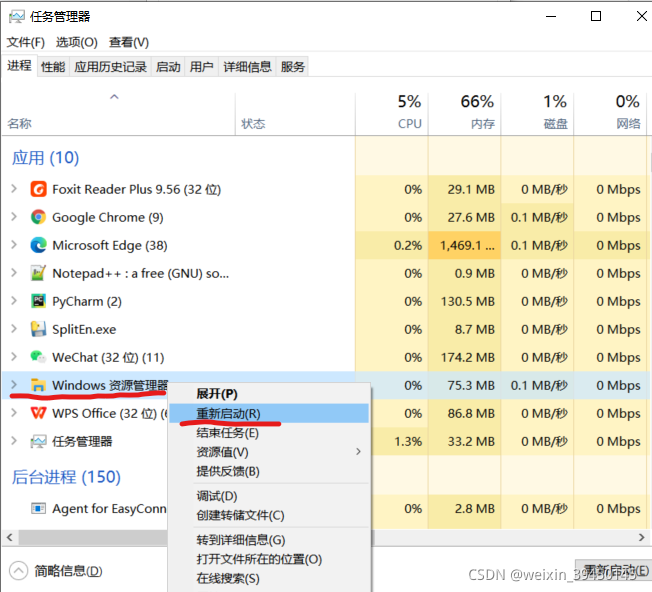Click the 应用 (10) group heading
Image resolution: width=652 pixels, height=592 pixels.
coord(45,158)
